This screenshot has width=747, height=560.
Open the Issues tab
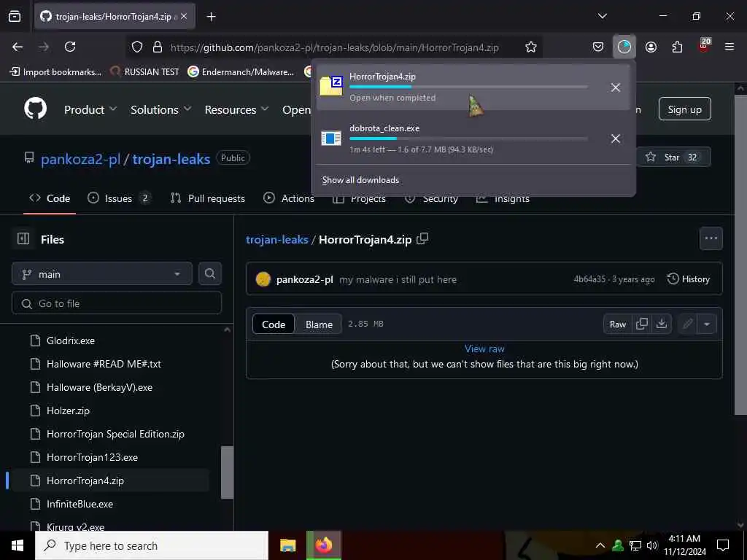(x=119, y=198)
